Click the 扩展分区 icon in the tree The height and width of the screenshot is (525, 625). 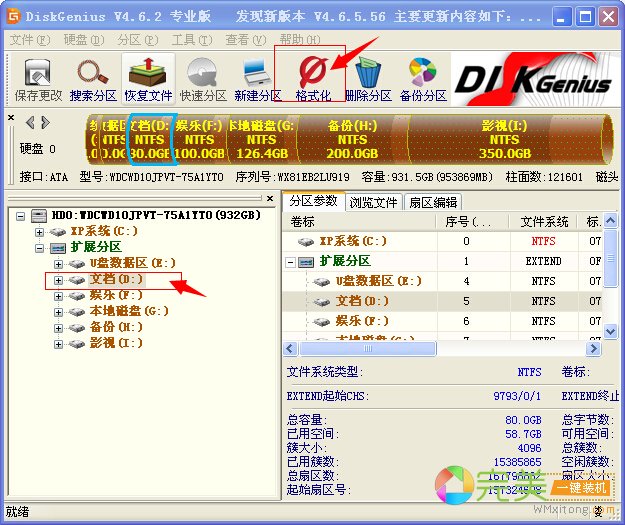pos(58,248)
